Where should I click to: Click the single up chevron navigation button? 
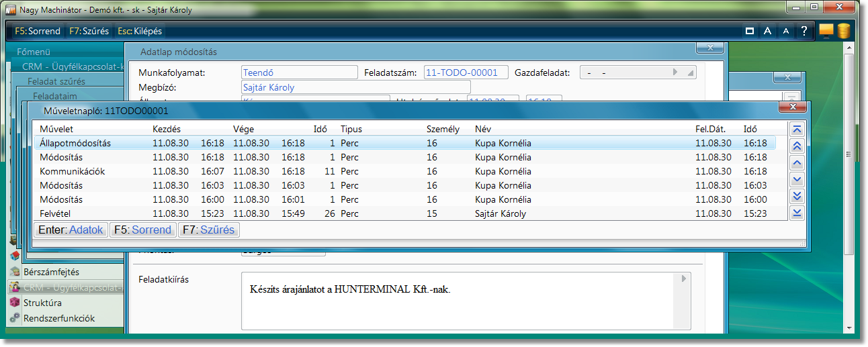[x=797, y=163]
